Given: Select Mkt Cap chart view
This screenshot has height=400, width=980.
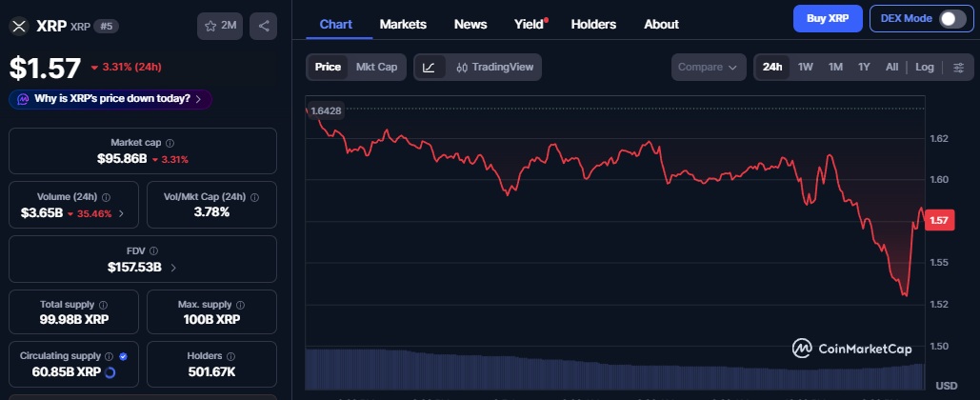Looking at the screenshot, I should click(x=376, y=67).
